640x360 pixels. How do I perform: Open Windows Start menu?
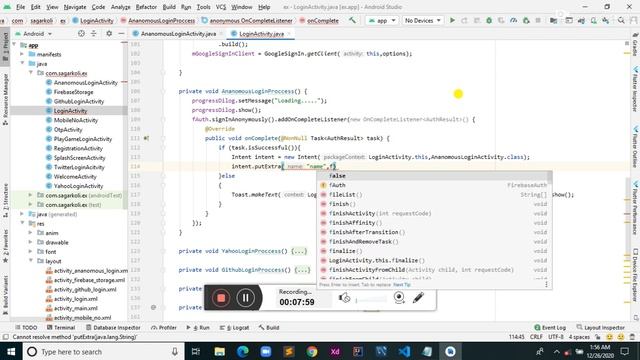[x=11, y=351]
